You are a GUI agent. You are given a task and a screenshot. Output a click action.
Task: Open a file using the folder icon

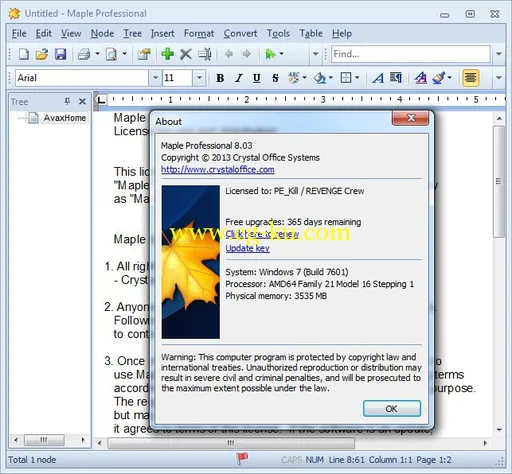click(x=42, y=54)
